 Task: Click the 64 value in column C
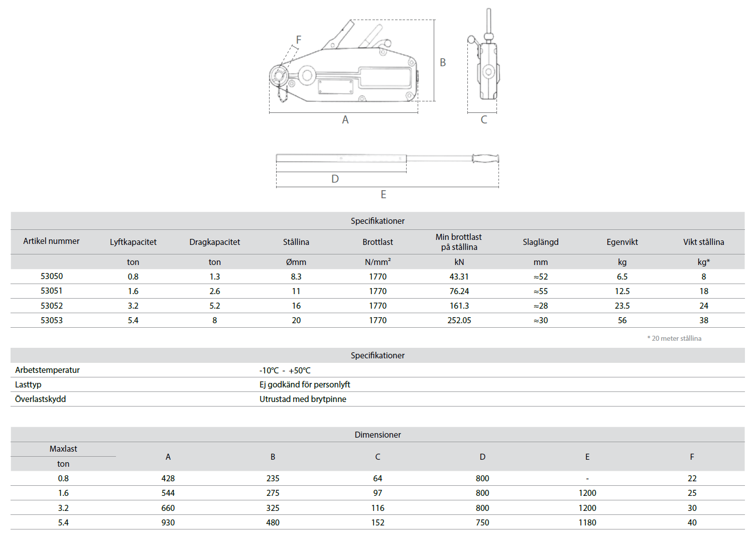pos(378,478)
